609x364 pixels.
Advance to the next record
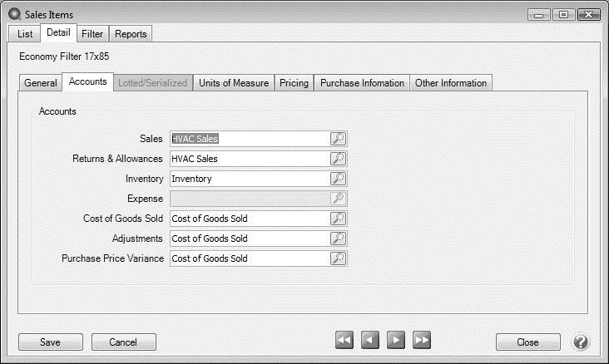click(396, 340)
